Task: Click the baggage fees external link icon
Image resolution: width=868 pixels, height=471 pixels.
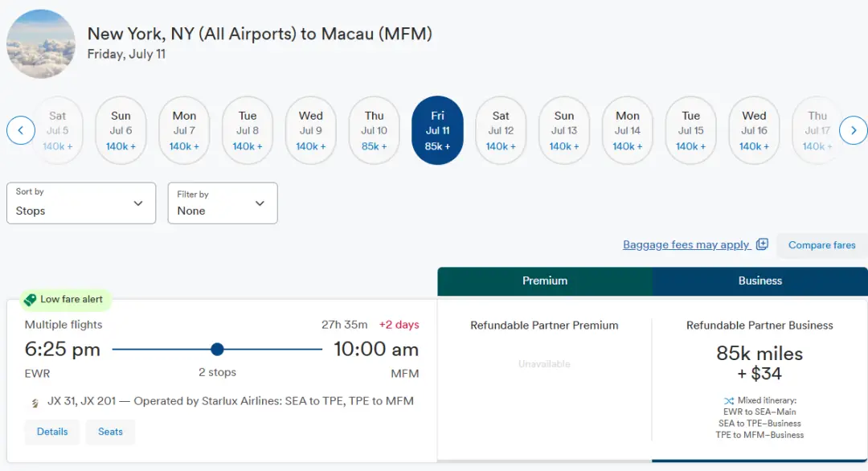Action: 763,244
